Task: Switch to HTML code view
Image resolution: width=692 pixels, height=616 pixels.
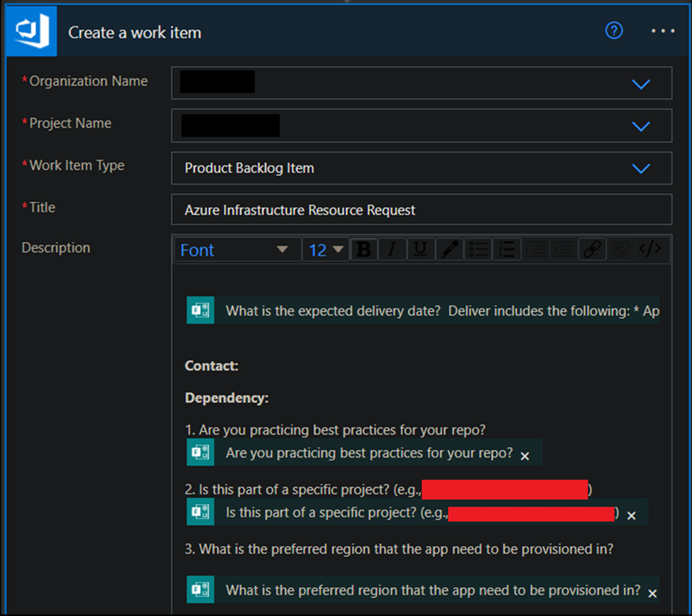Action: [x=649, y=249]
